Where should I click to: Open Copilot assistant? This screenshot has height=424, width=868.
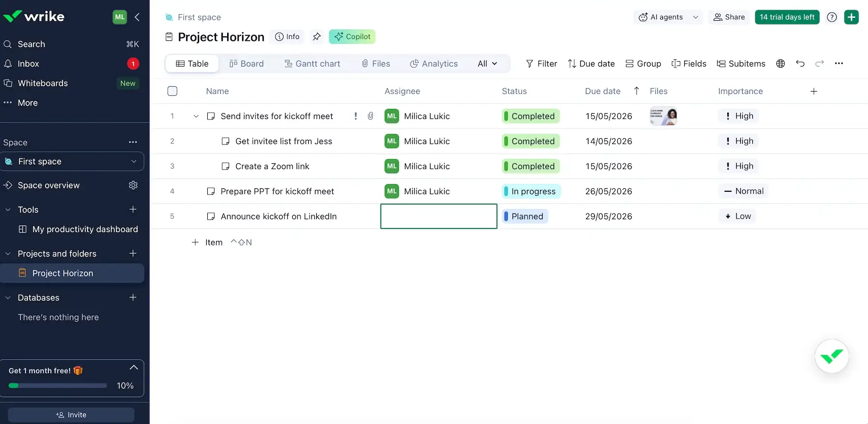(x=352, y=37)
